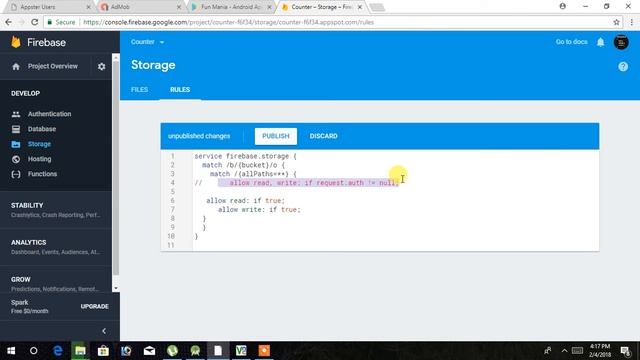
Task: Publish the storage rules
Action: tap(276, 136)
